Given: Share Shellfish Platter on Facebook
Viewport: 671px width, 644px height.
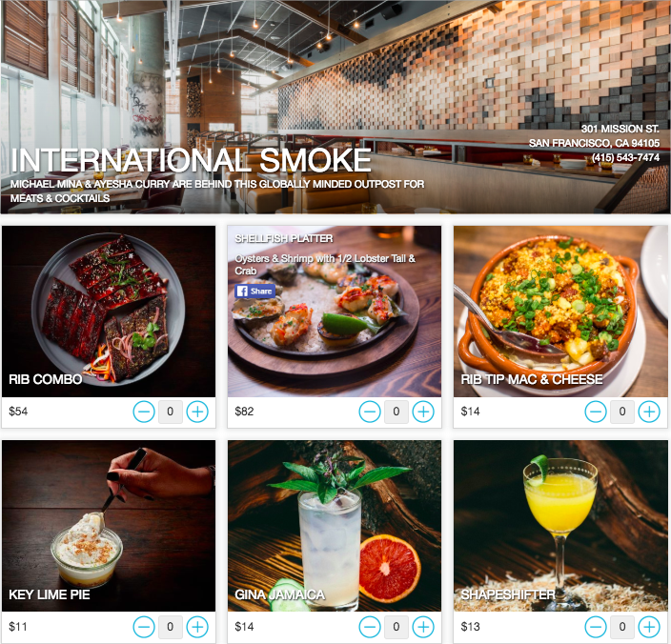Looking at the screenshot, I should coord(255,292).
